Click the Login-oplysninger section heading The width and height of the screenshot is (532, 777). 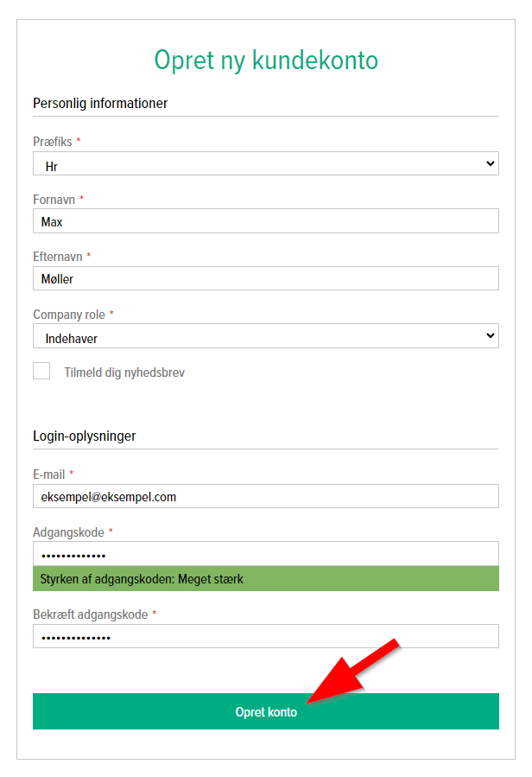coord(84,436)
